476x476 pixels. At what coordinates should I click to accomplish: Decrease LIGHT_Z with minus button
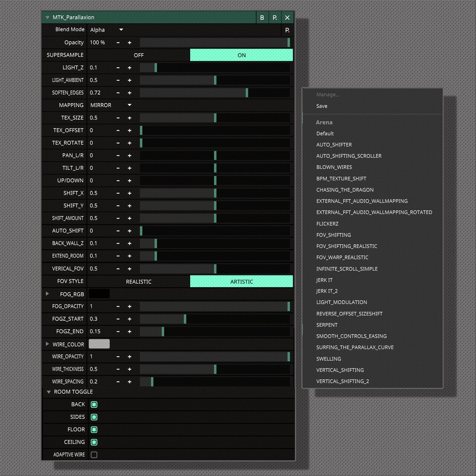coord(118,68)
